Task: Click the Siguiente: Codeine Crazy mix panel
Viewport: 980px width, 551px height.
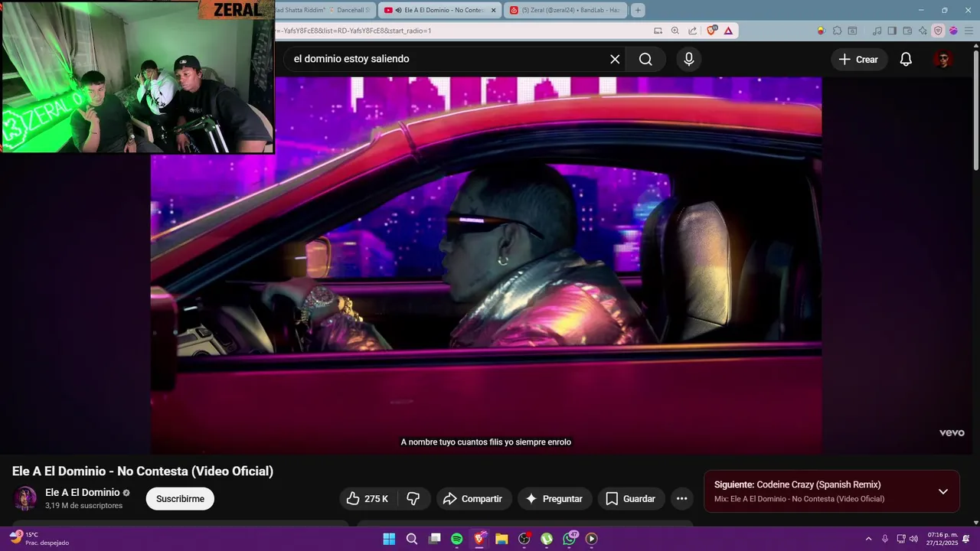Action: click(831, 491)
